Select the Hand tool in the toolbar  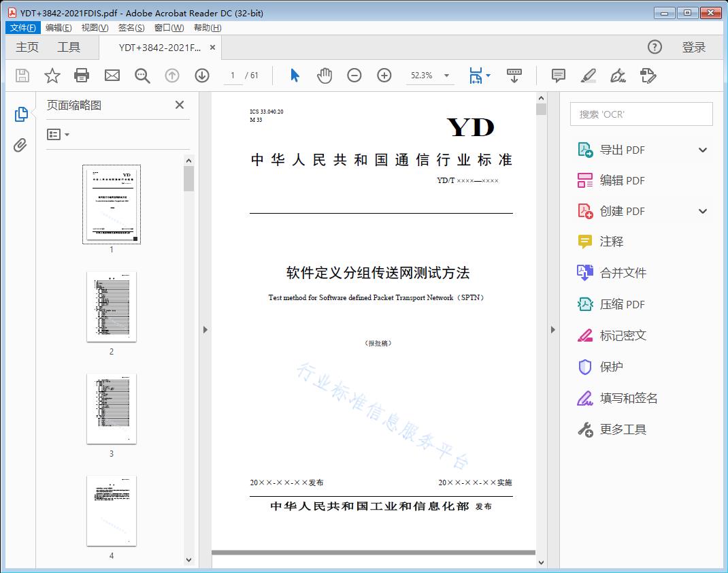pyautogui.click(x=325, y=76)
